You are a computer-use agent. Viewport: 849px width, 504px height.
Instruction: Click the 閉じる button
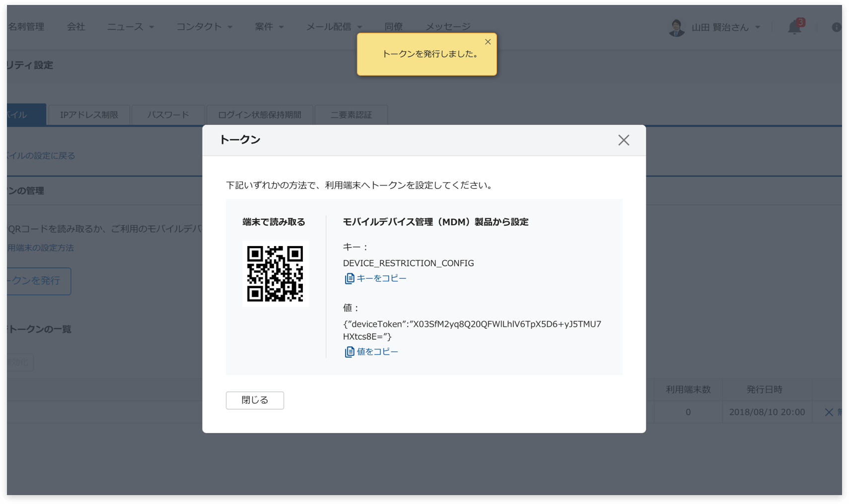pos(255,400)
